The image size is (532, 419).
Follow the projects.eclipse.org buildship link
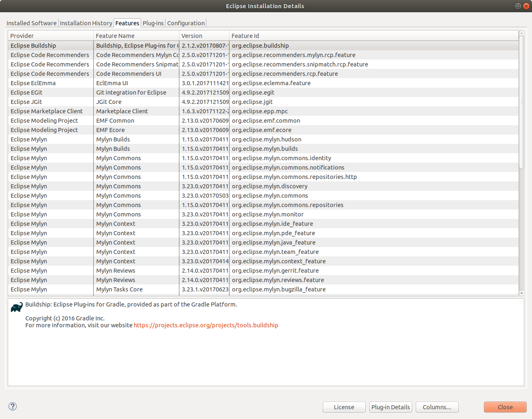[206, 325]
